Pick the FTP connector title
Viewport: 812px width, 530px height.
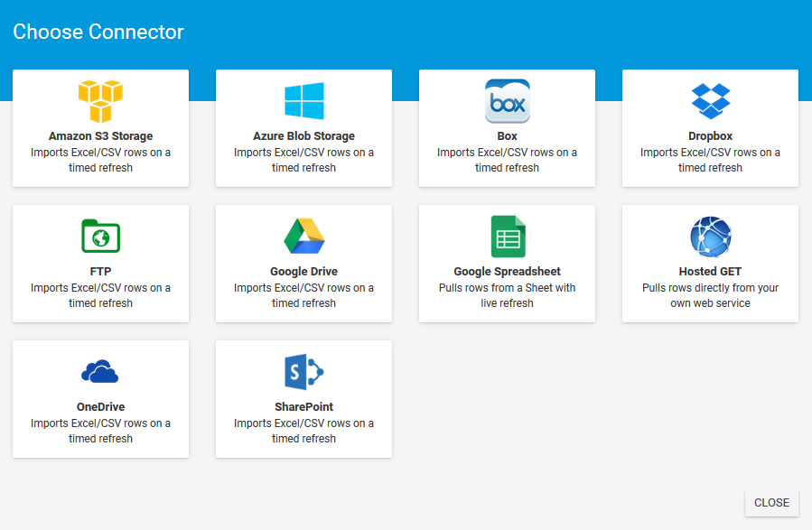point(100,271)
